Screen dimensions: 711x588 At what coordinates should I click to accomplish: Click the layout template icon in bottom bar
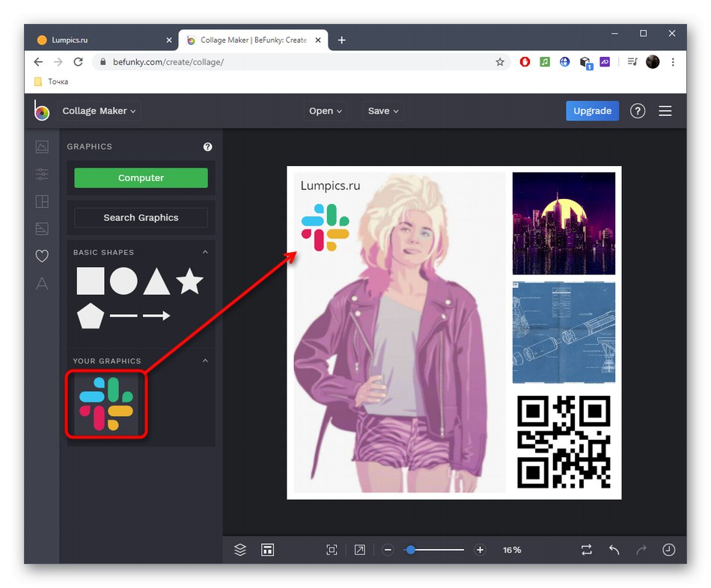coord(267,549)
